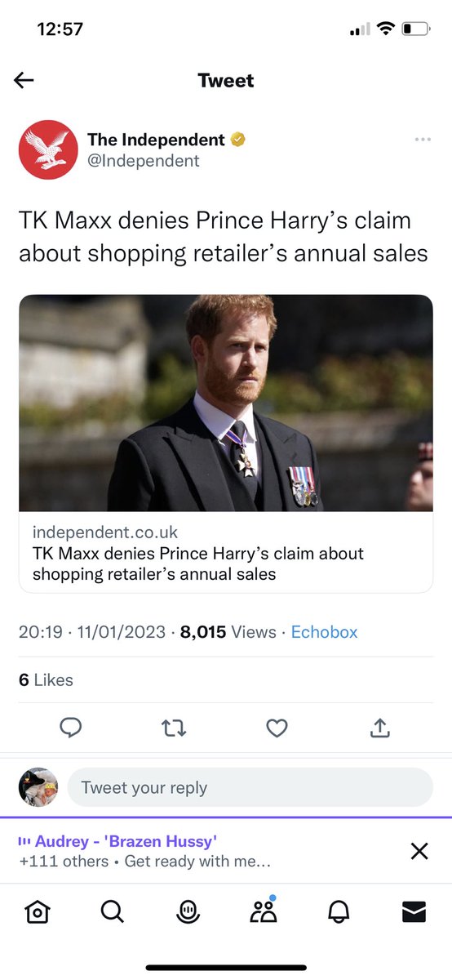
Task: Open the Communities people tab
Action: [x=264, y=911]
